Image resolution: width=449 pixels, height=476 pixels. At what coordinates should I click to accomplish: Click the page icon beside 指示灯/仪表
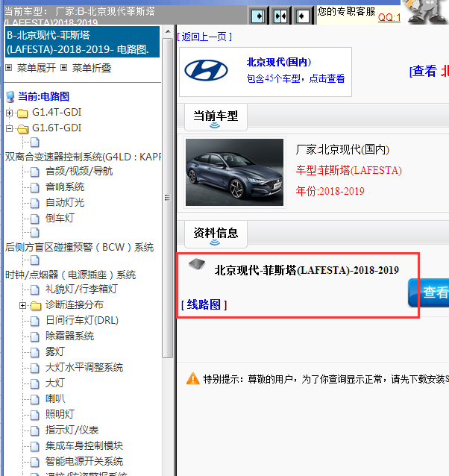[x=35, y=430]
